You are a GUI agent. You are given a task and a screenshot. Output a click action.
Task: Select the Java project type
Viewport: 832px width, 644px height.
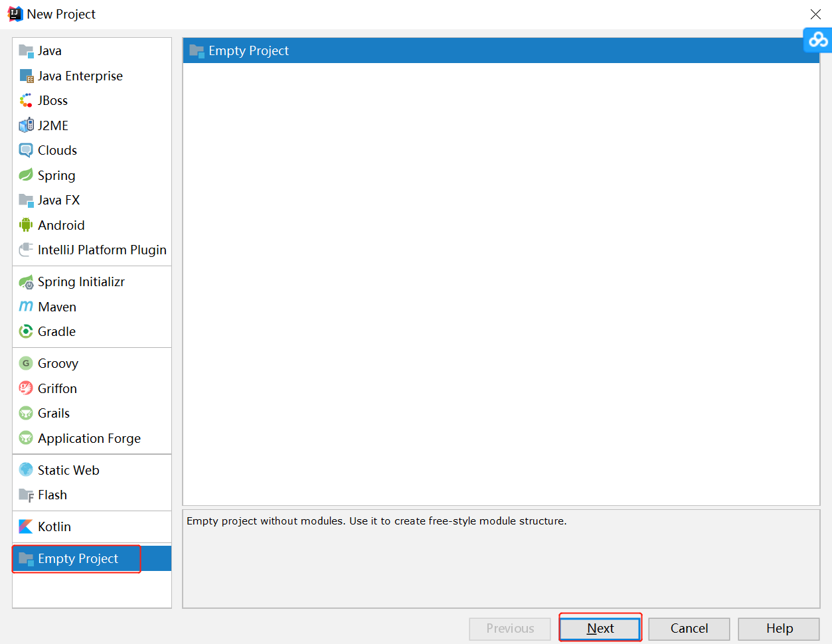(x=92, y=50)
